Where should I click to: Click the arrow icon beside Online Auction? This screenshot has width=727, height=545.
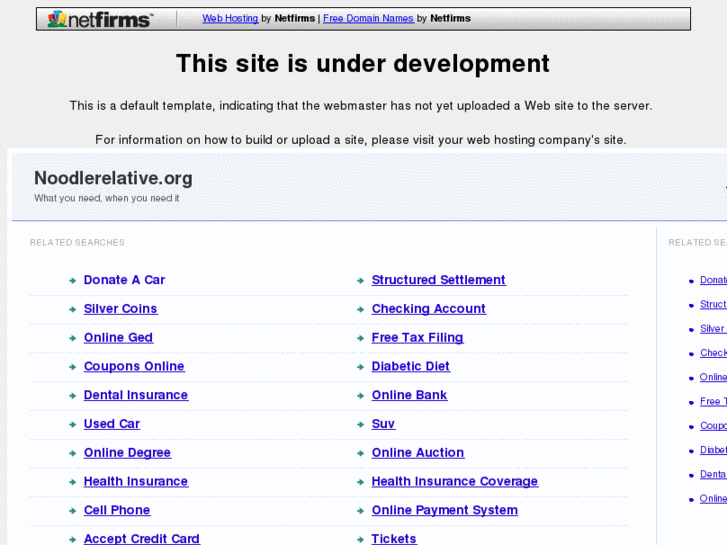360,453
